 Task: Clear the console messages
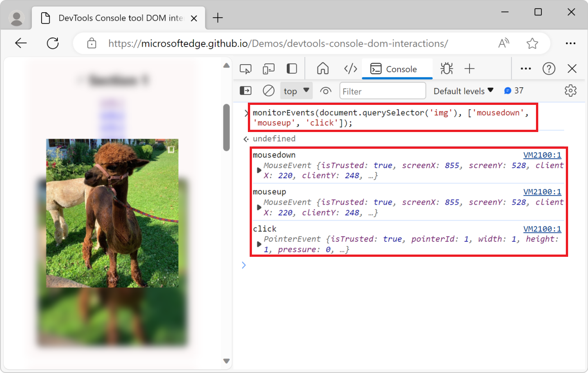[268, 90]
